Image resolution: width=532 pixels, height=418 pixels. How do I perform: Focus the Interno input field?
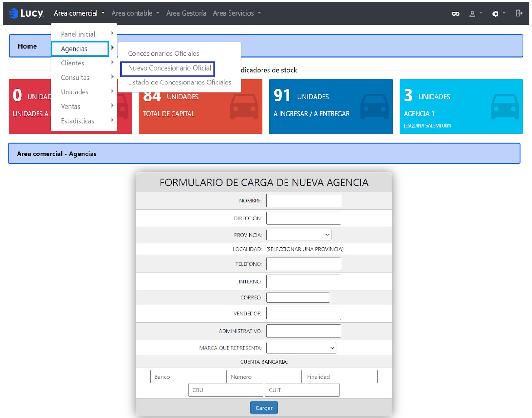304,281
